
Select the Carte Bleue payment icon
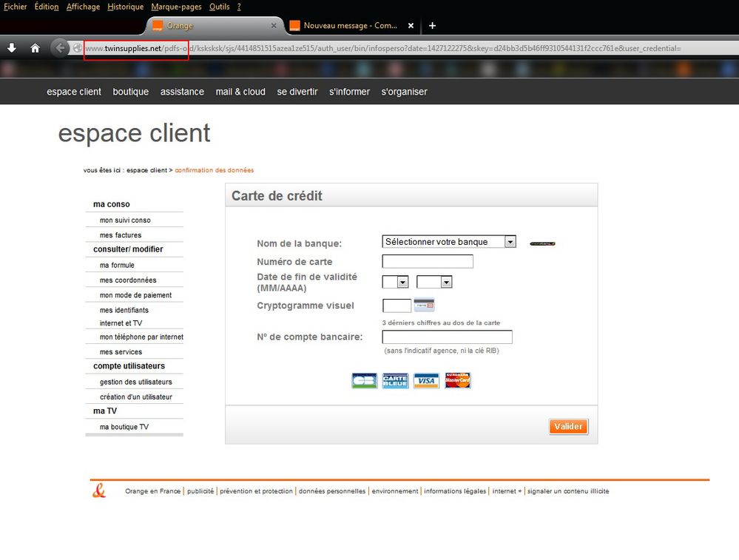point(395,379)
